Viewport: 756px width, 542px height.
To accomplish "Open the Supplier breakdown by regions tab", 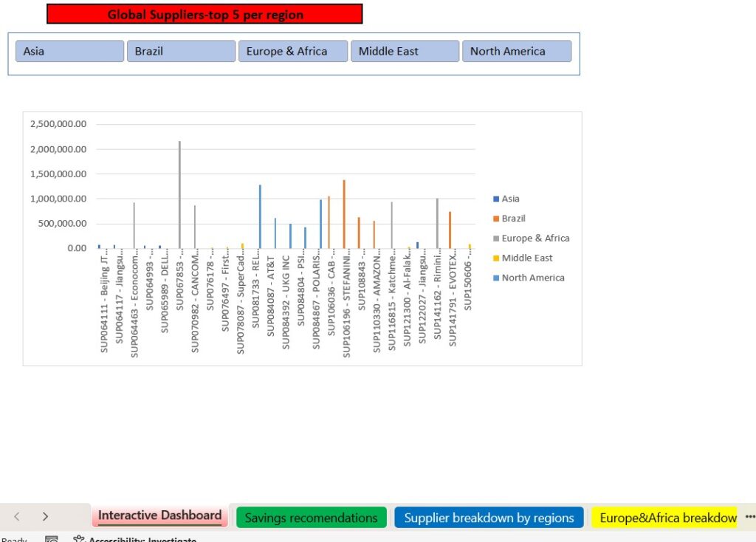I will click(489, 518).
